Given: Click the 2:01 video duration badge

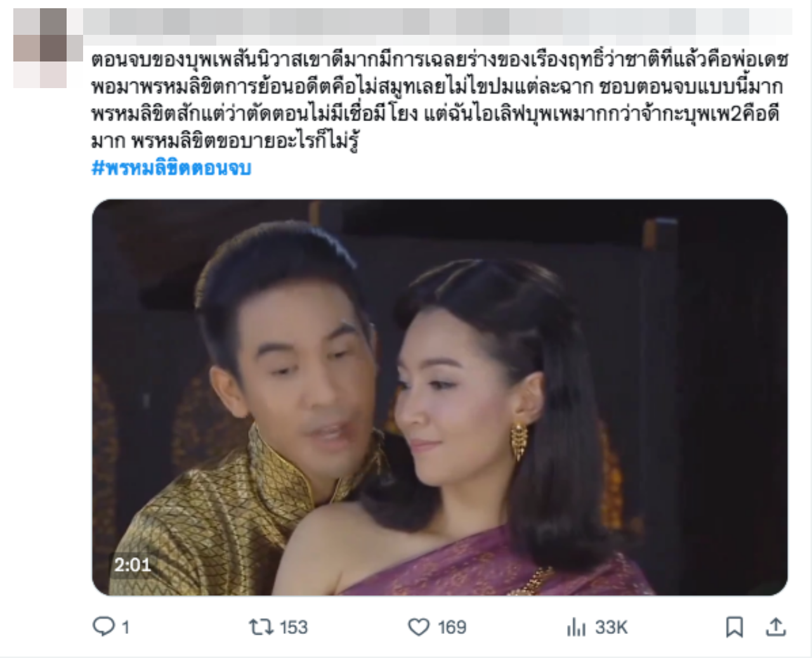Looking at the screenshot, I should tap(133, 564).
